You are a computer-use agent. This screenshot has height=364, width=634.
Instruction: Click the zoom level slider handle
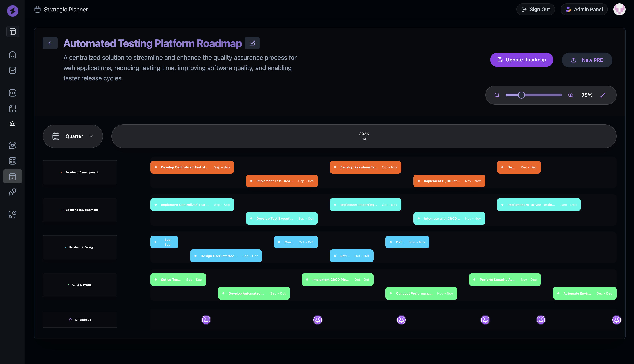tap(521, 95)
